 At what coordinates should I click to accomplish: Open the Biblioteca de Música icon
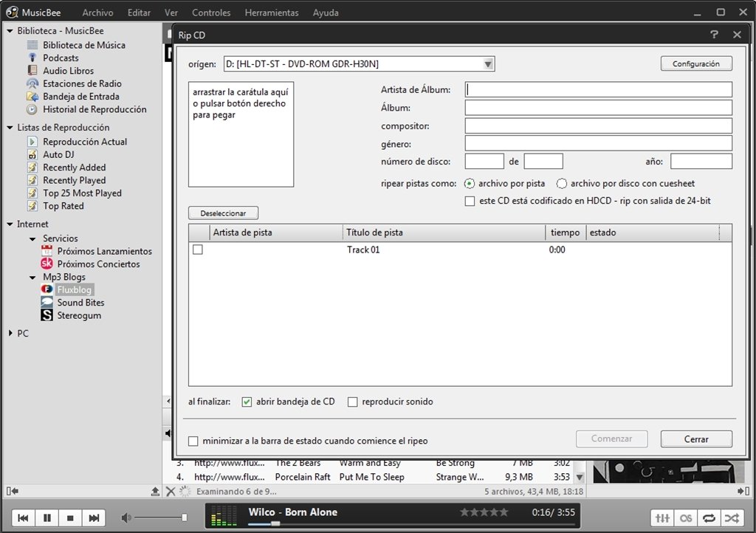(x=32, y=45)
